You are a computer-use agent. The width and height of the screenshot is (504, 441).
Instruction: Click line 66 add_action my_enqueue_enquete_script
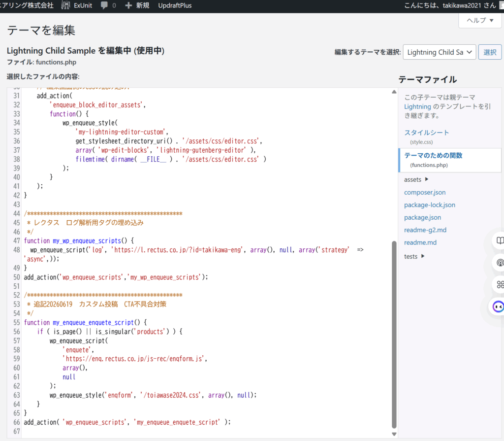(x=127, y=422)
